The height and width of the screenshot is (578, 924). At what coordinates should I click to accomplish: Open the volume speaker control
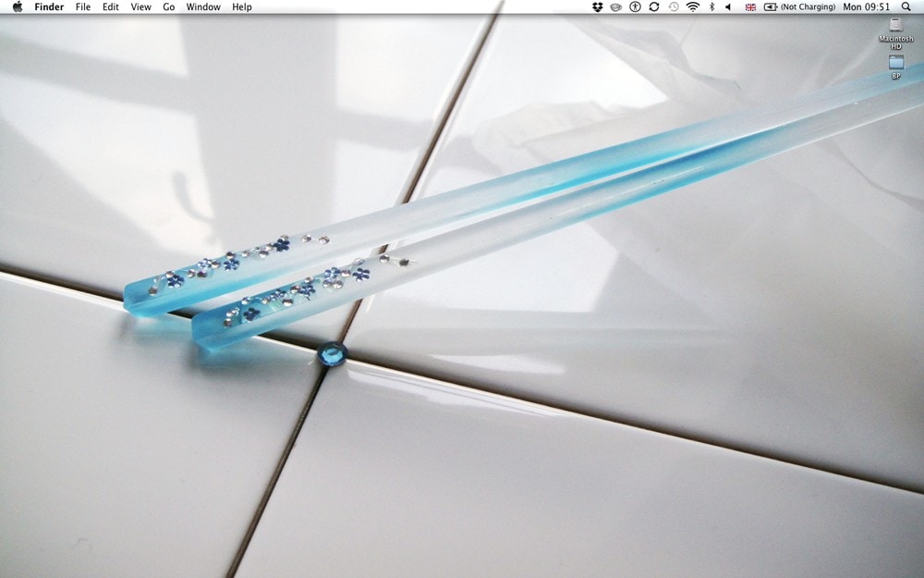pyautogui.click(x=728, y=6)
